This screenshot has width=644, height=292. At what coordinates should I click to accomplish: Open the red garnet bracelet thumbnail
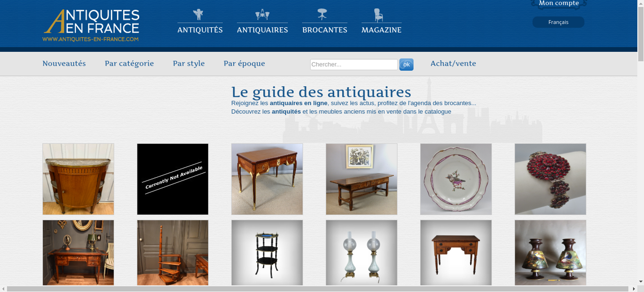(x=550, y=179)
